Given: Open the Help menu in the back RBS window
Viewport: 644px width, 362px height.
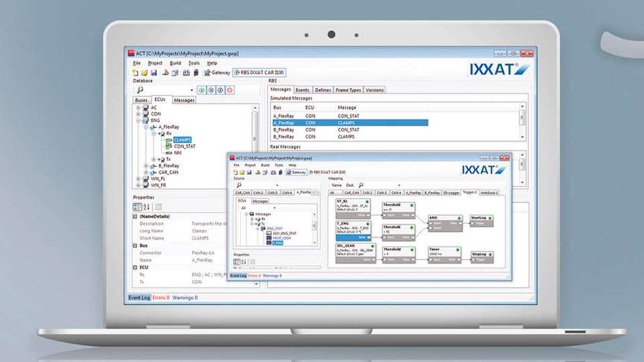Looking at the screenshot, I should (x=212, y=63).
